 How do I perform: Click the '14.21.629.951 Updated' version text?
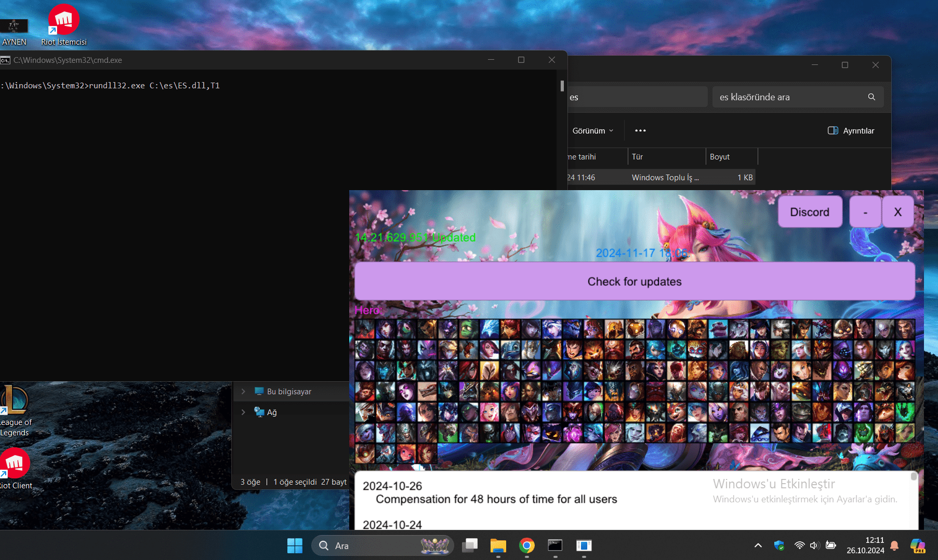(415, 237)
